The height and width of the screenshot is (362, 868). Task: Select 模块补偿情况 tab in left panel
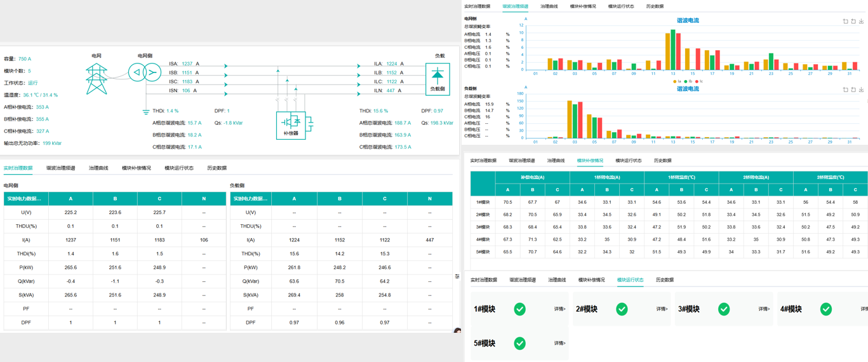[x=137, y=168]
